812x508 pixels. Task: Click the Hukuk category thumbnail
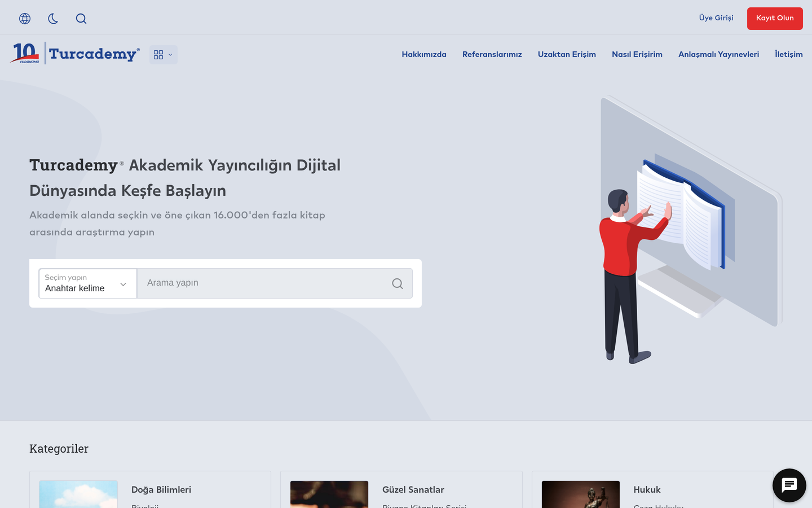(581, 494)
